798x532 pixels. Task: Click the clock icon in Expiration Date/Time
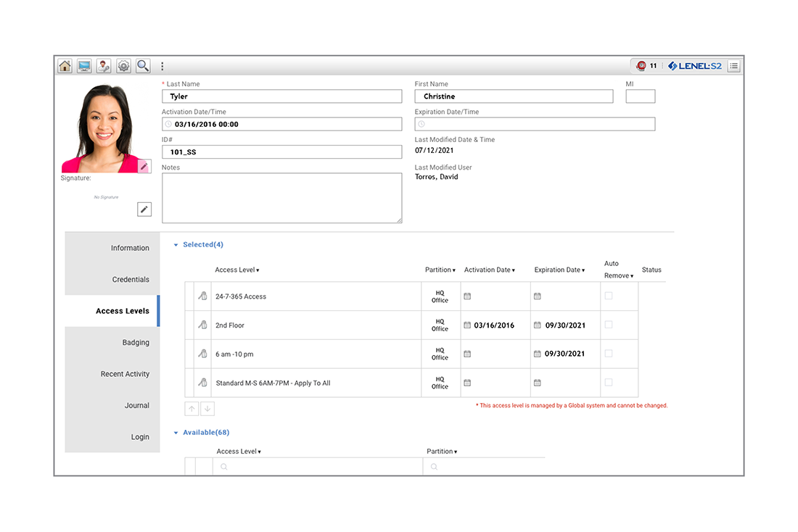pyautogui.click(x=421, y=124)
